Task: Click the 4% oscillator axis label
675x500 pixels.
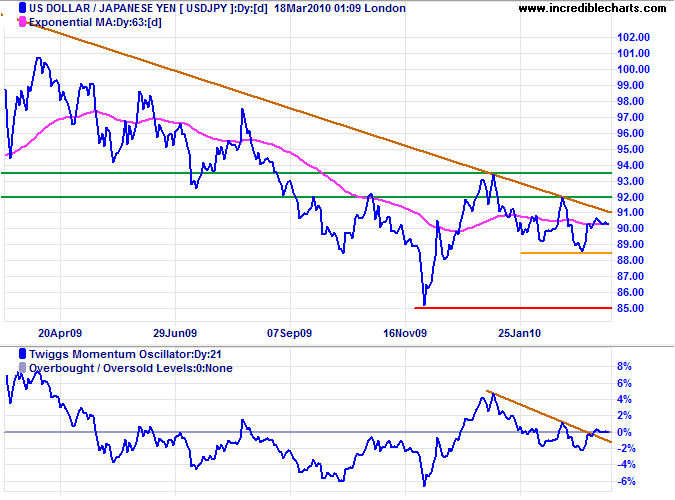Action: click(x=624, y=399)
